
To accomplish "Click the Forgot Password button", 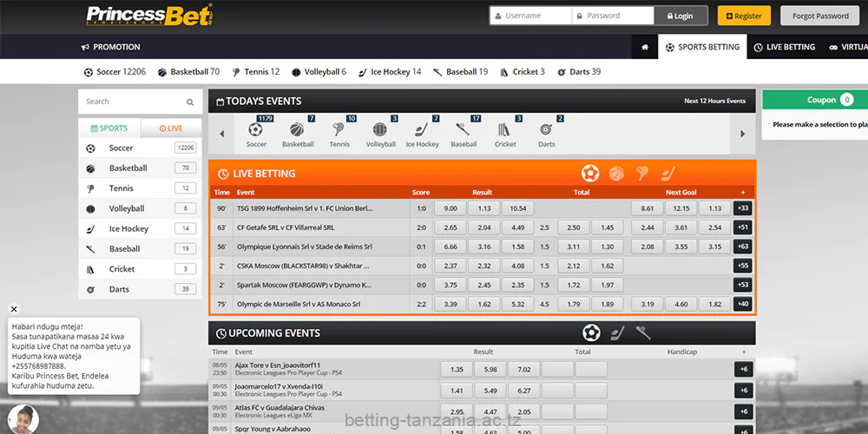I will tap(820, 16).
